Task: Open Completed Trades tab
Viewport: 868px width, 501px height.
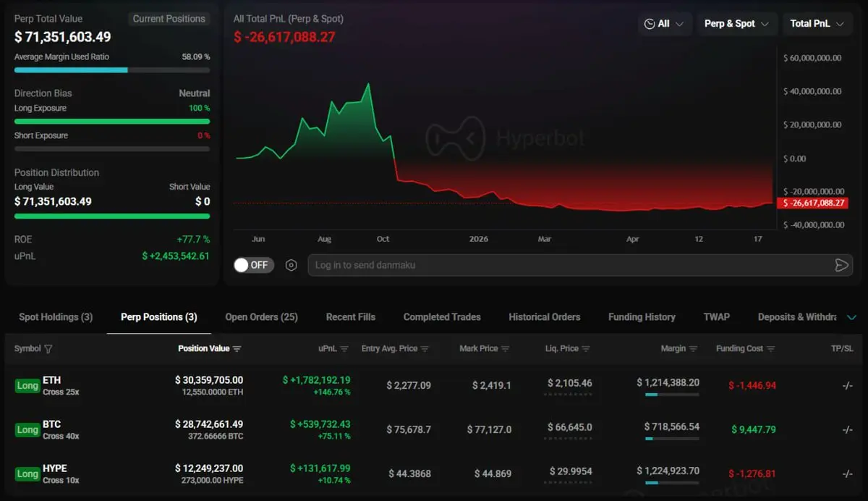Action: (x=442, y=317)
